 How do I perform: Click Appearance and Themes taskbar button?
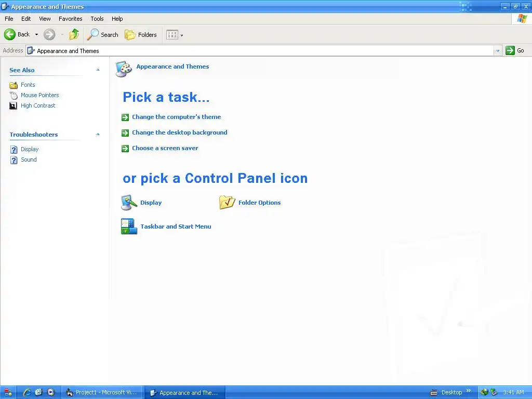[184, 393]
